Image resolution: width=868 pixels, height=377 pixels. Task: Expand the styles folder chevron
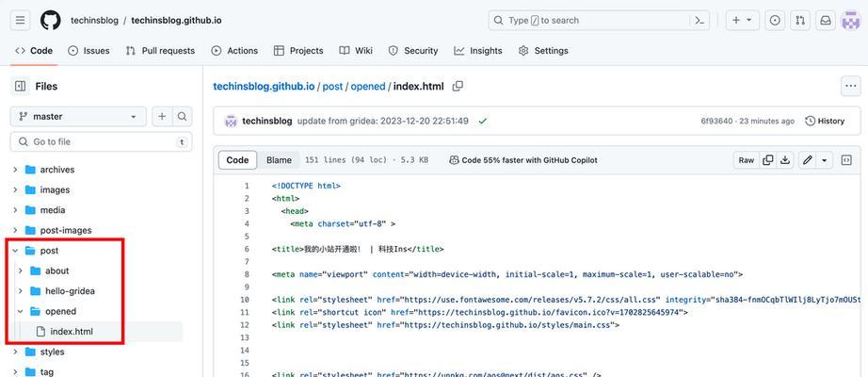click(x=15, y=352)
